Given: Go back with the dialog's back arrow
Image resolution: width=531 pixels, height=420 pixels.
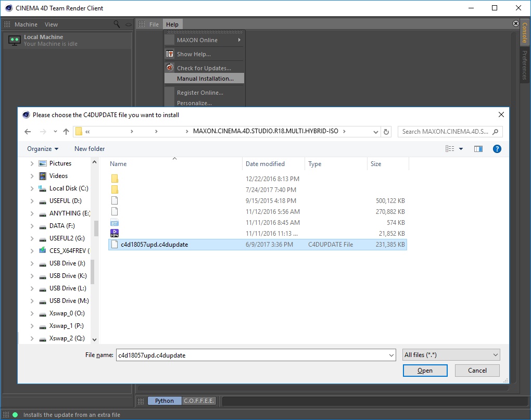Looking at the screenshot, I should pos(28,132).
